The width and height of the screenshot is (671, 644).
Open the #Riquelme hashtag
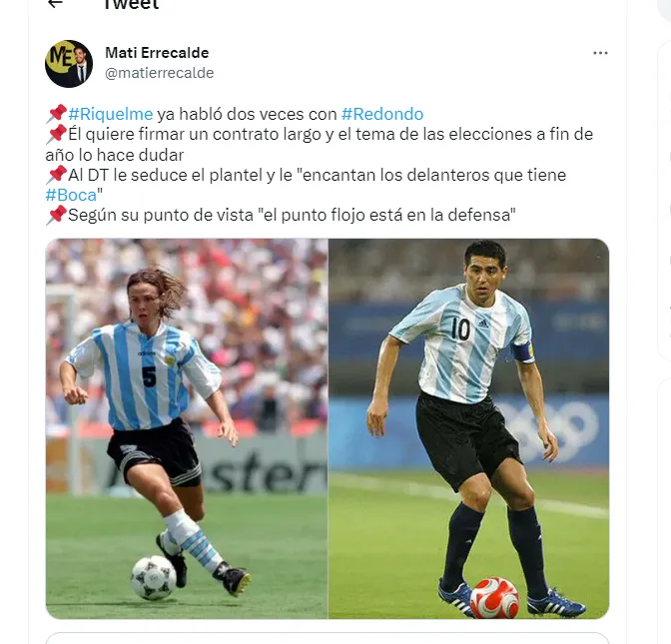(x=111, y=114)
